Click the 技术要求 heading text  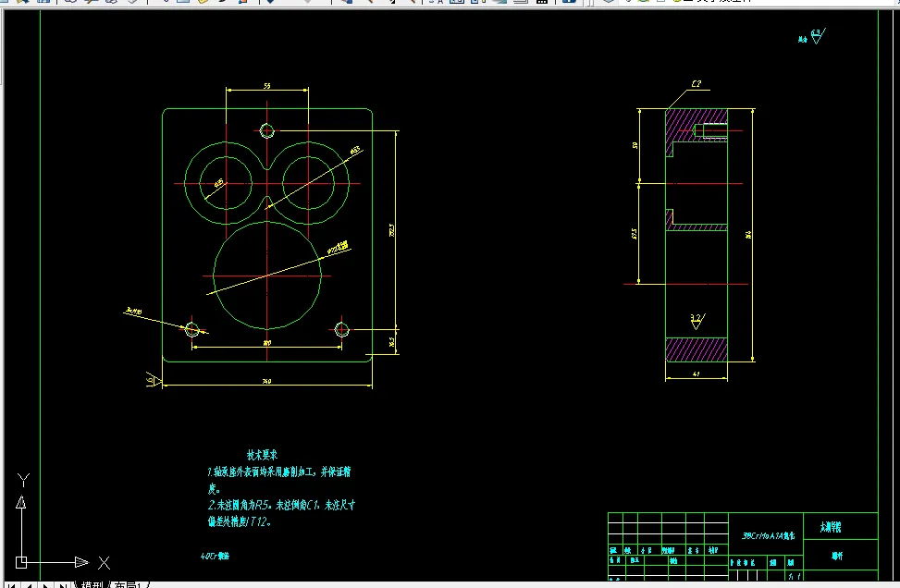click(263, 455)
